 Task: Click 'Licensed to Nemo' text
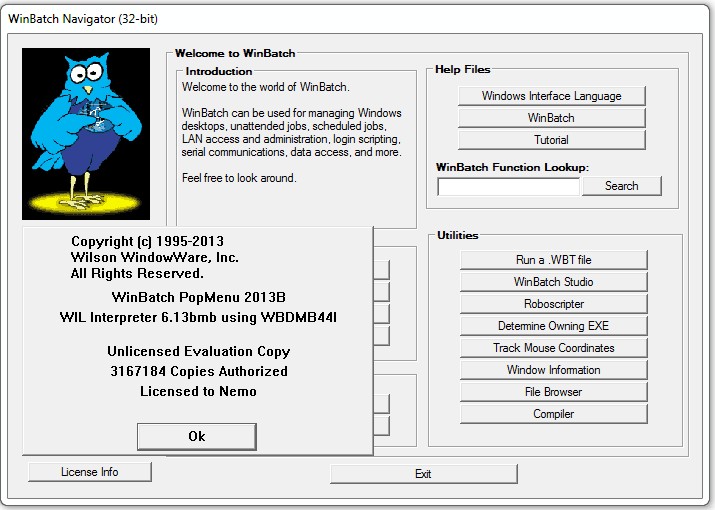click(x=198, y=391)
